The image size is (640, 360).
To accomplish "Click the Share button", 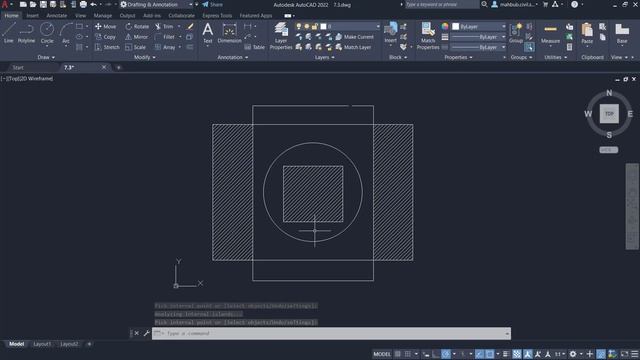I will click(212, 4).
